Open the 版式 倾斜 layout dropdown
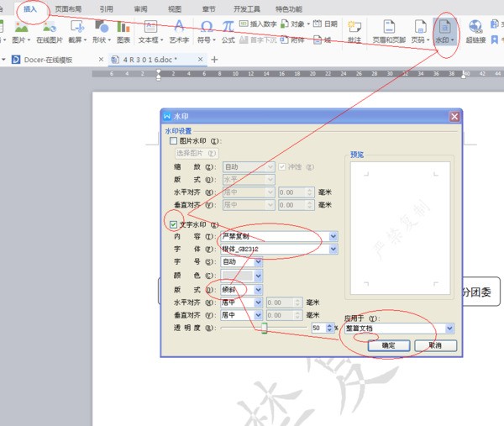Viewport: 504px width, 426px height. [x=258, y=290]
